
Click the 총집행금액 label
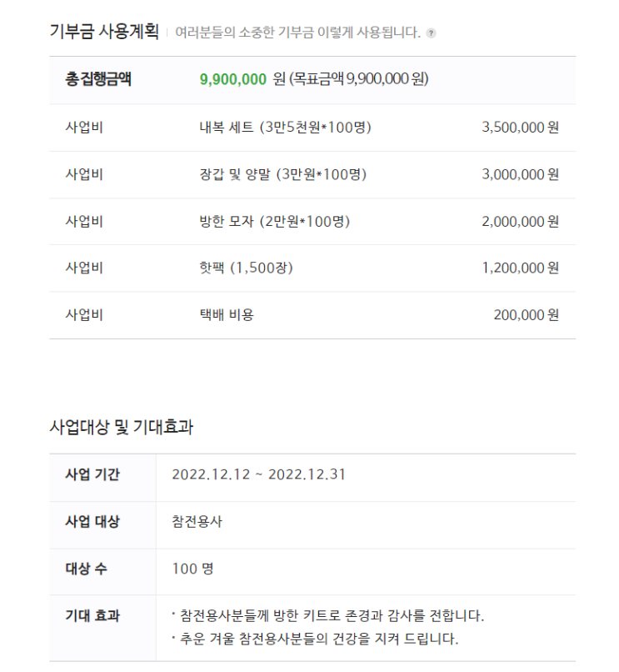tap(98, 79)
